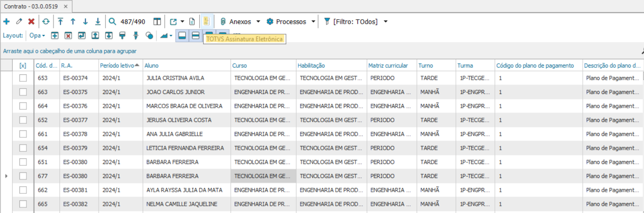
Task: Refresh the contract list
Action: pos(46,21)
